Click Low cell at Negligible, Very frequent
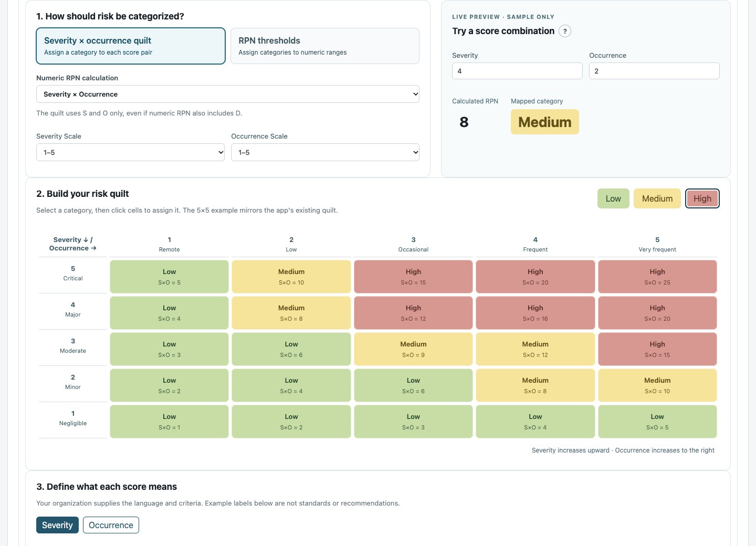 (657, 422)
